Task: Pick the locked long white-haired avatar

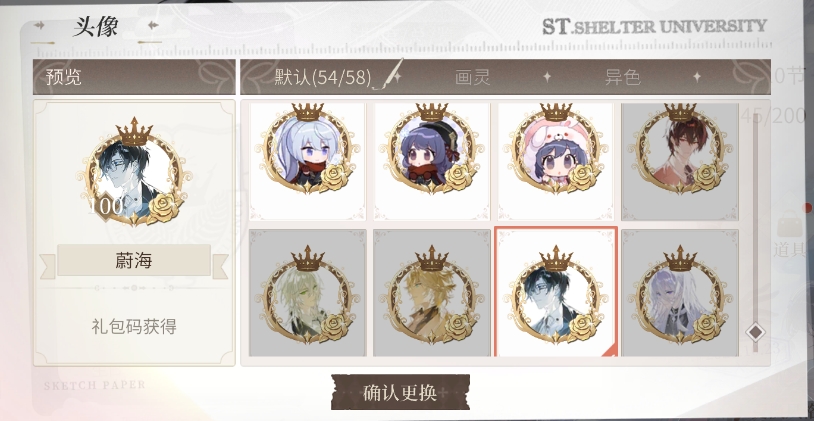Action: [680, 293]
